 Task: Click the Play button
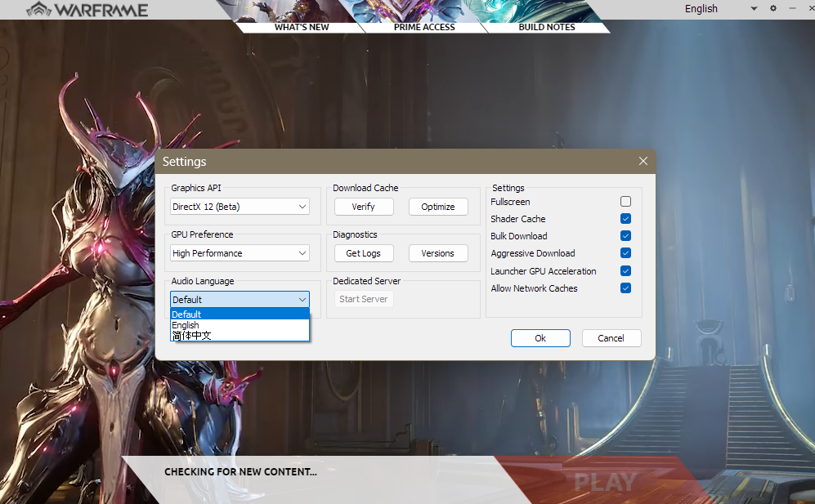[x=605, y=482]
